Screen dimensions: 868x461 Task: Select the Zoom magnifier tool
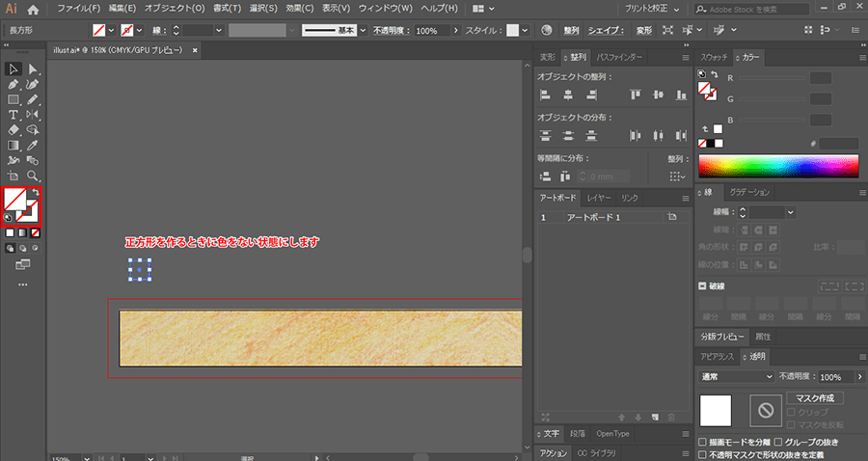[33, 176]
